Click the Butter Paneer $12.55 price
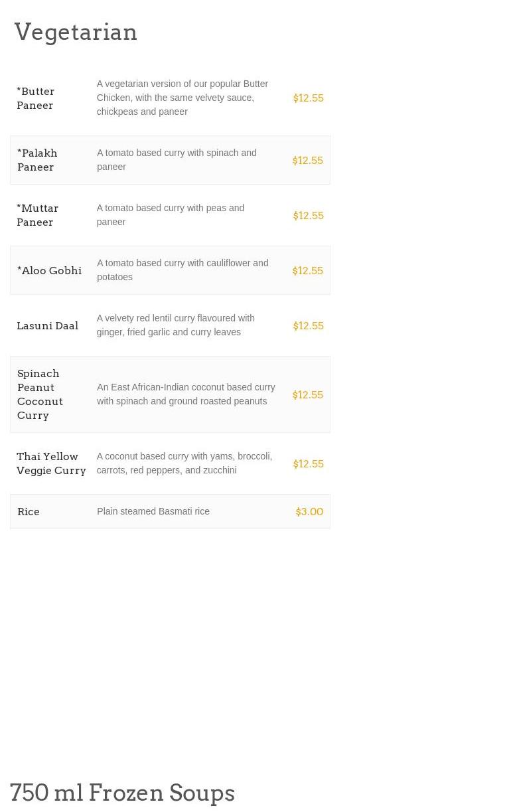The height and width of the screenshot is (812, 511). [309, 98]
